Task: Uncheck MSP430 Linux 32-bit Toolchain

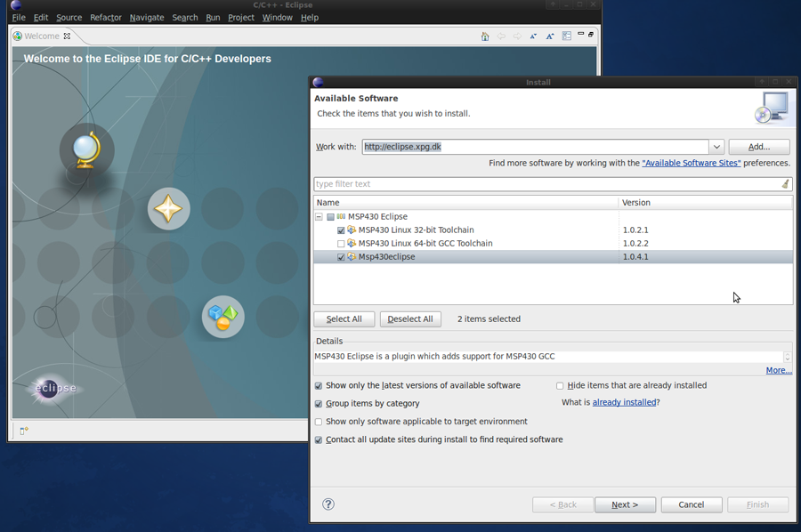Action: pos(342,230)
